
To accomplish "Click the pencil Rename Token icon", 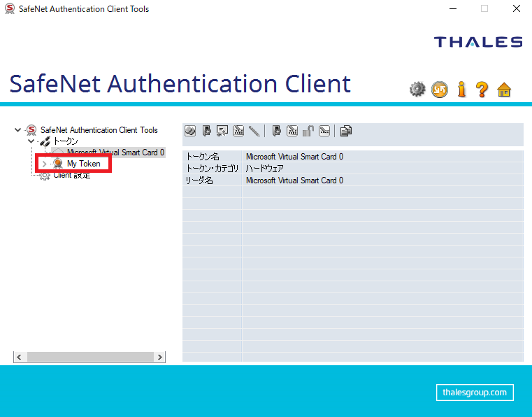I will click(254, 131).
